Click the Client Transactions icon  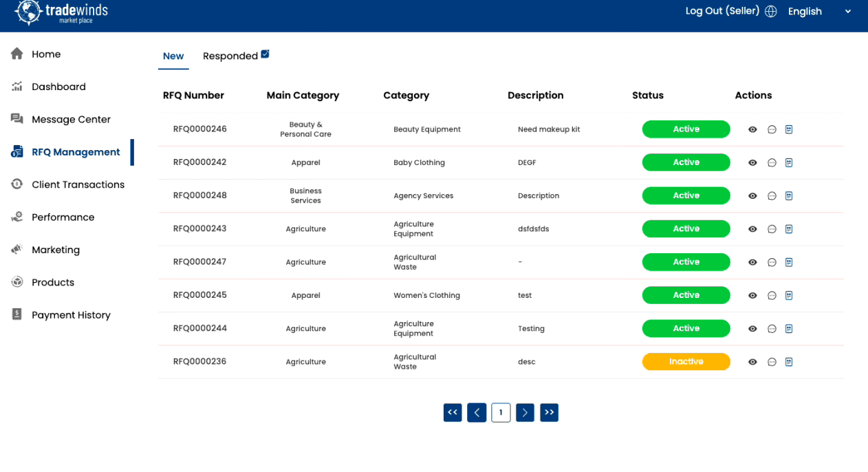tap(17, 184)
